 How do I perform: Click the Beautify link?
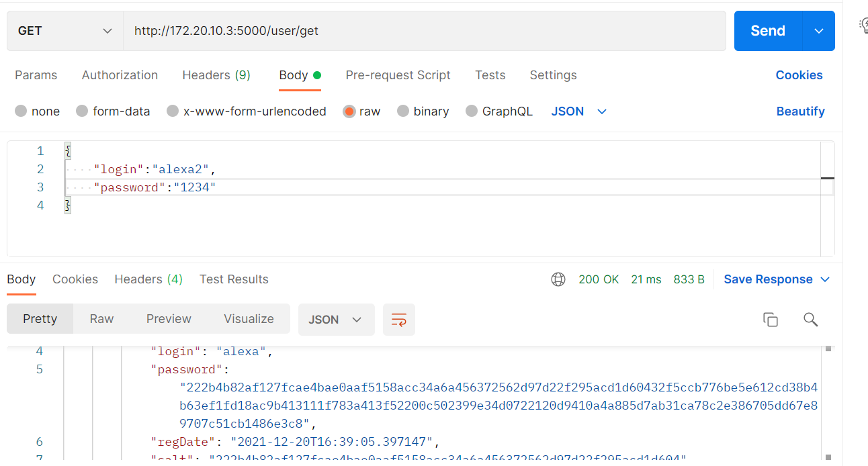[800, 111]
